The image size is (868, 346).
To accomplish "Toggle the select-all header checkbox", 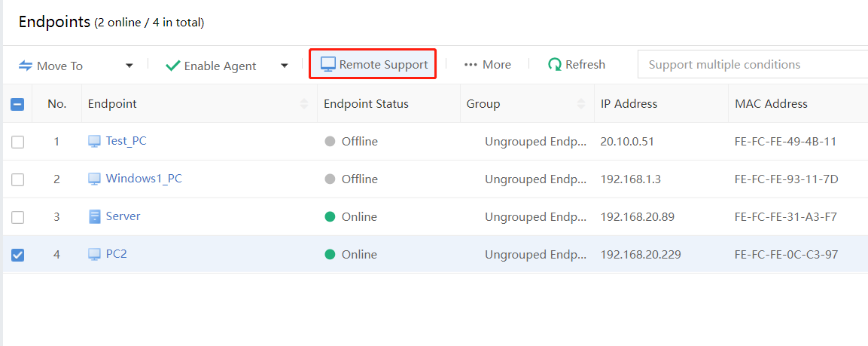I will click(17, 104).
